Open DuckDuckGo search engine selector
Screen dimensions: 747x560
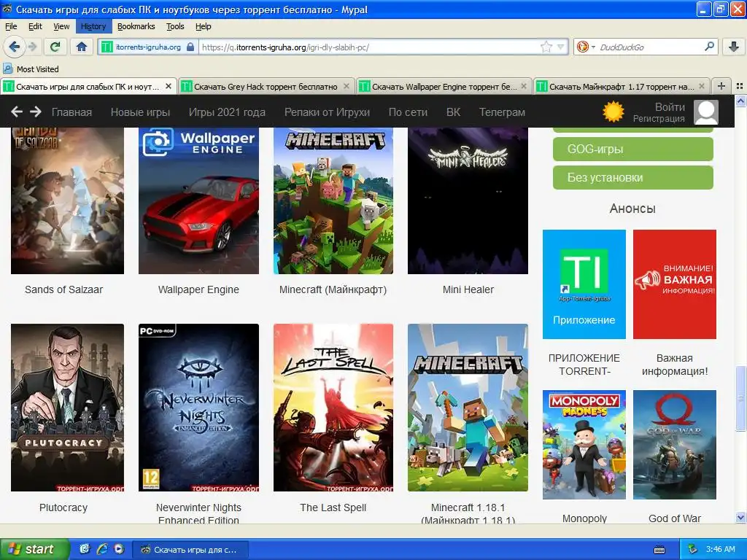coord(586,47)
